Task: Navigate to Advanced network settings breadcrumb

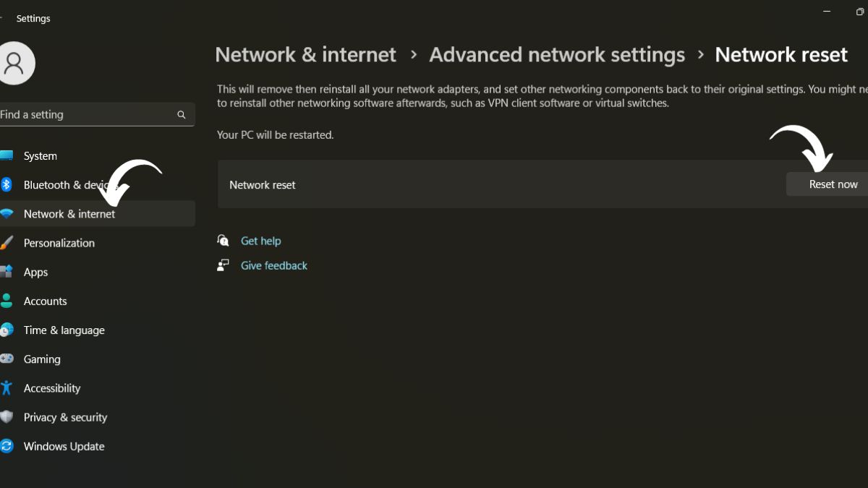Action: click(x=556, y=54)
